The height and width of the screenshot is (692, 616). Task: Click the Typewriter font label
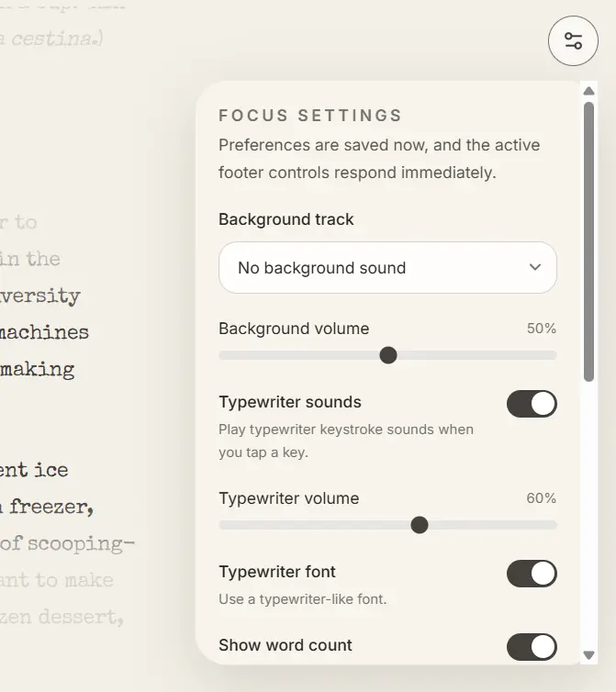pyautogui.click(x=277, y=572)
